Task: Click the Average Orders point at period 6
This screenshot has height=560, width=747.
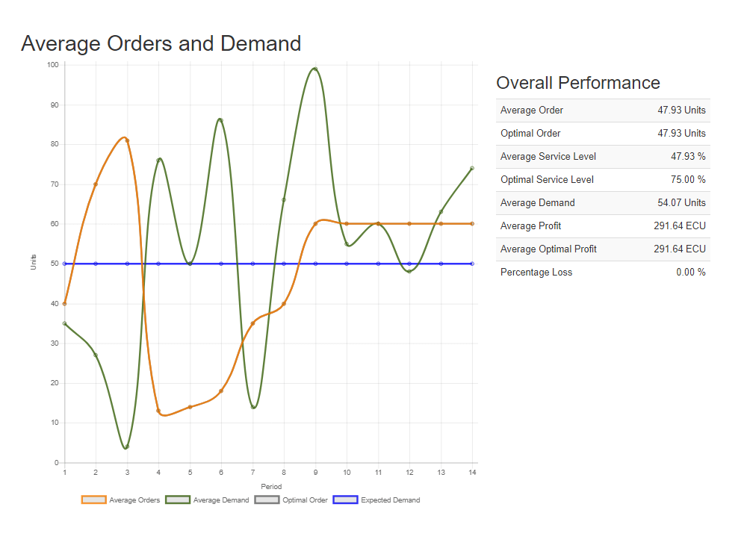Action: point(221,391)
